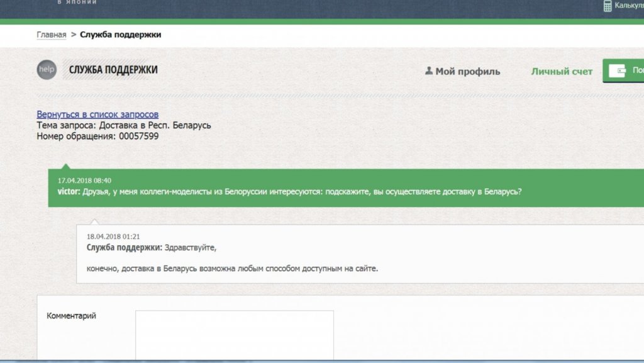Click the 18.04.2018 01:21 timestamp

point(113,236)
